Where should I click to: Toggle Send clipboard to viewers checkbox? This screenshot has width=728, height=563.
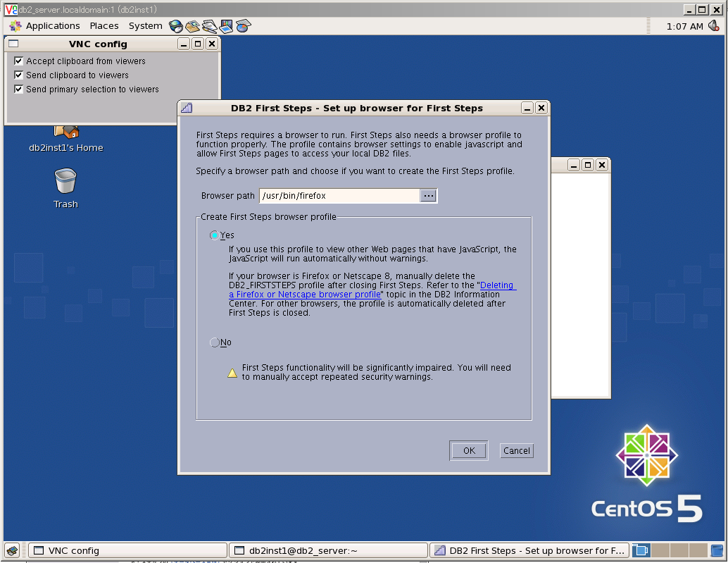click(x=18, y=75)
